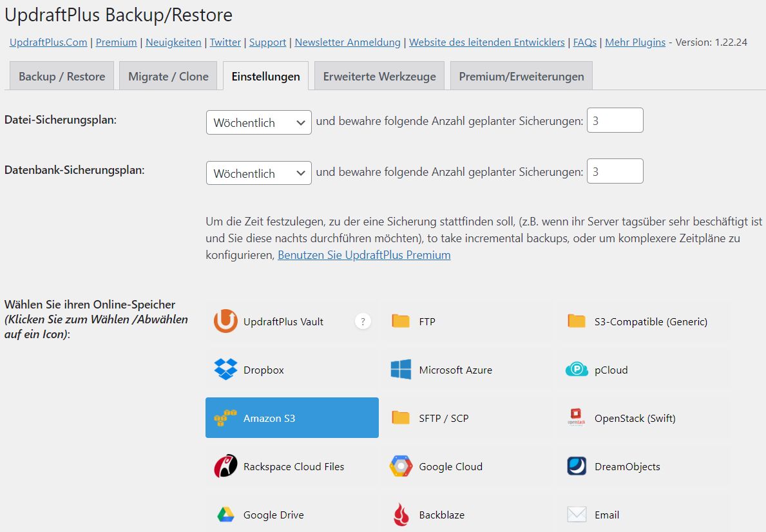Focus the database backups retain count field
Image resolution: width=766 pixels, height=532 pixels.
[x=615, y=171]
